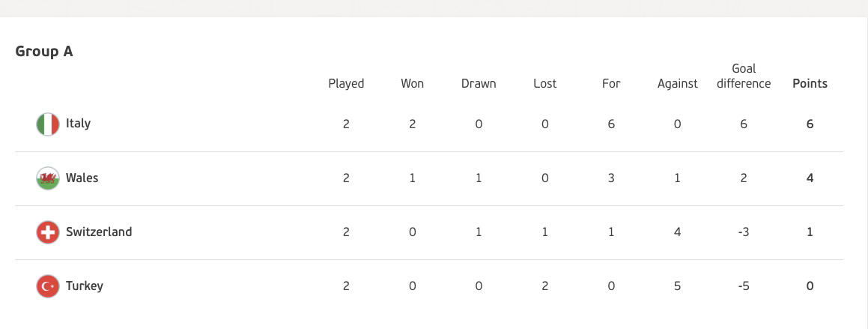Click the Drawn column header
This screenshot has height=329, width=868.
click(479, 84)
